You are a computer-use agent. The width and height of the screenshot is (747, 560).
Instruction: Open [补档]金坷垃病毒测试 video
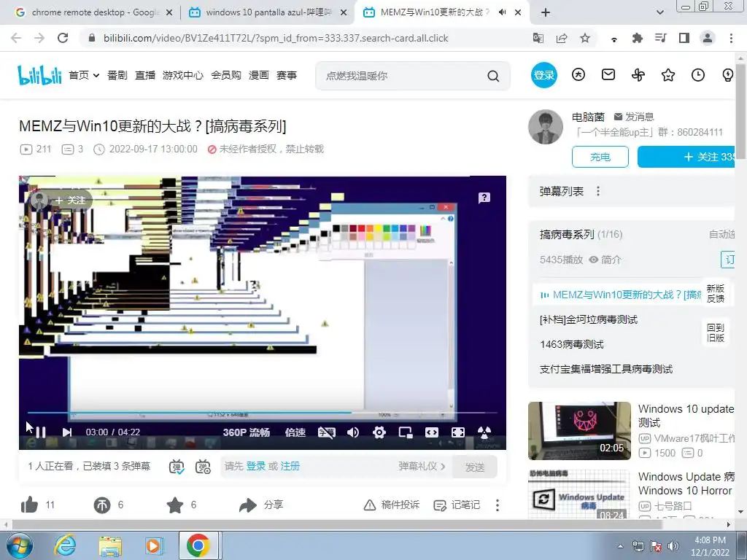pyautogui.click(x=589, y=319)
